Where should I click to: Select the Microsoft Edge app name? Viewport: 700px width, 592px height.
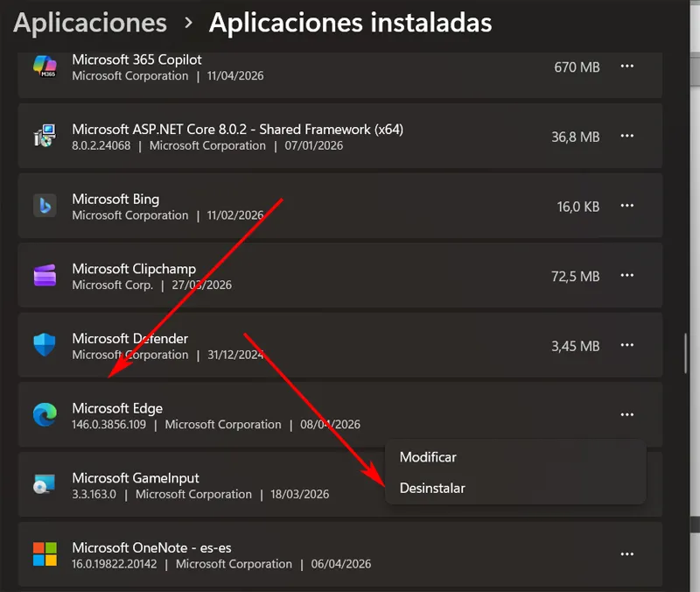pos(117,408)
